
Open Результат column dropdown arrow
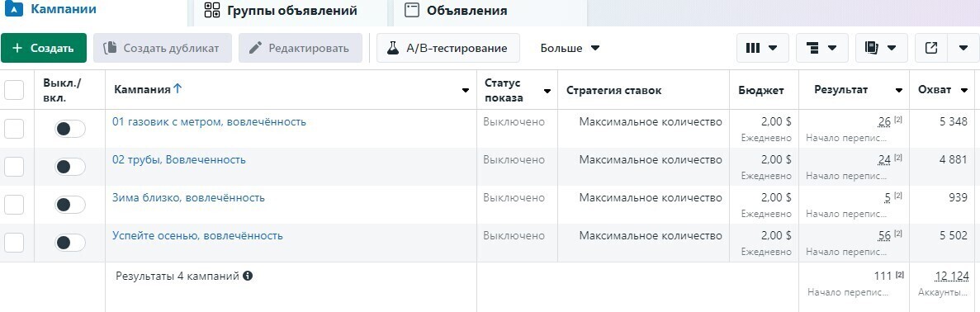[899, 91]
